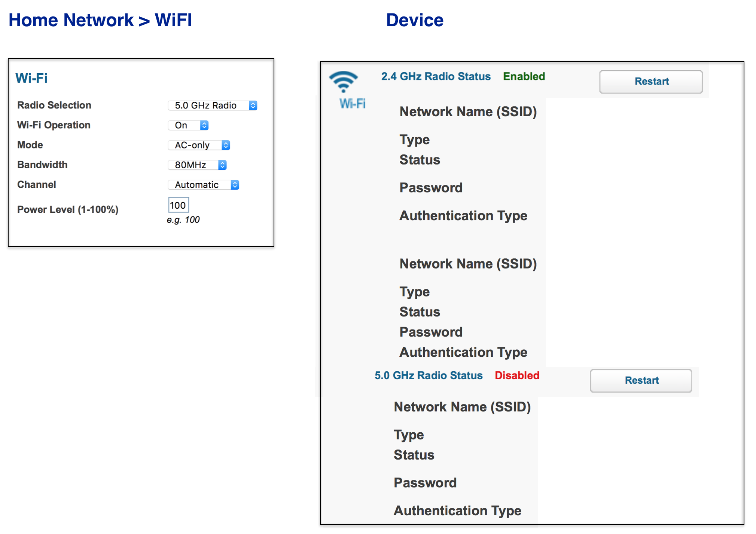Expand the Mode AC-only dropdown
The width and height of the screenshot is (756, 534).
point(199,145)
